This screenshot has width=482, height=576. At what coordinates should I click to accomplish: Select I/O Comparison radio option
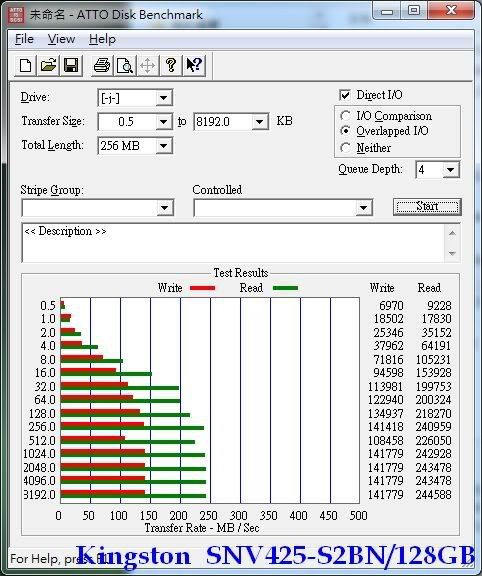point(345,116)
